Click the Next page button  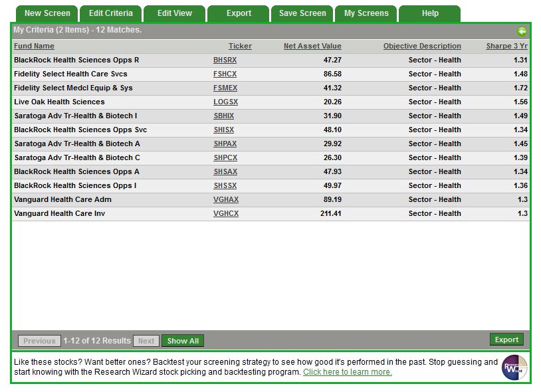coord(146,341)
